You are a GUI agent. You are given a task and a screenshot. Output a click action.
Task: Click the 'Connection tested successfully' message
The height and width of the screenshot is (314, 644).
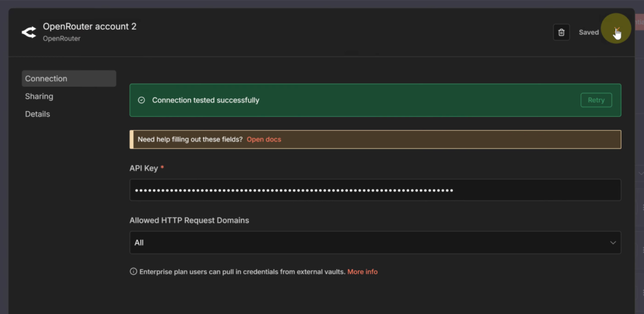206,100
